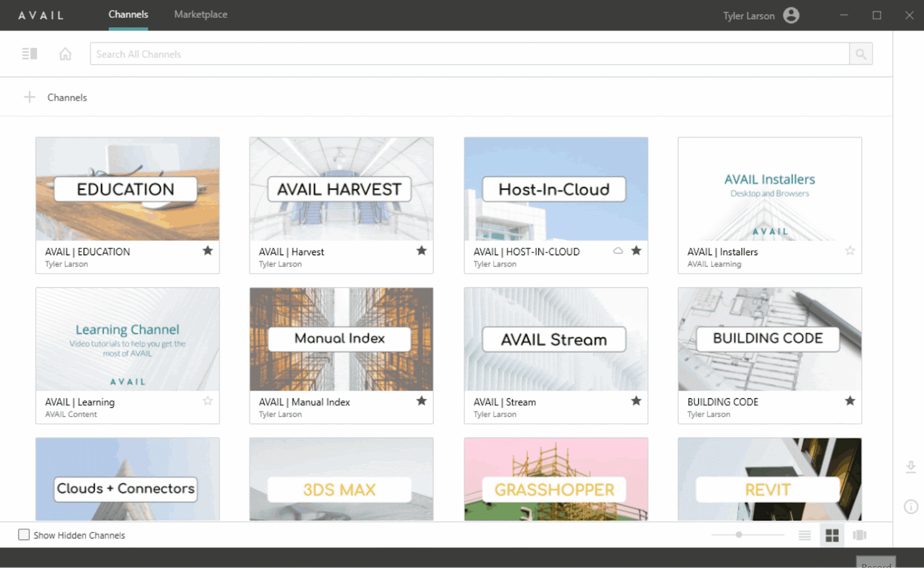Unfavorite the AVAIL | EDUCATION channel star

[x=208, y=251]
